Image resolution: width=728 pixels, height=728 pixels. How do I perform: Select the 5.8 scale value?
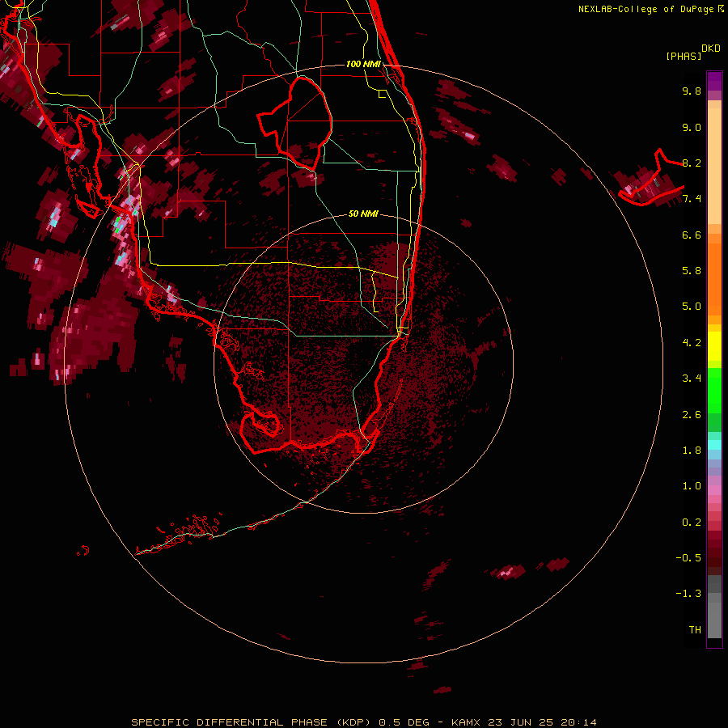[x=692, y=271]
